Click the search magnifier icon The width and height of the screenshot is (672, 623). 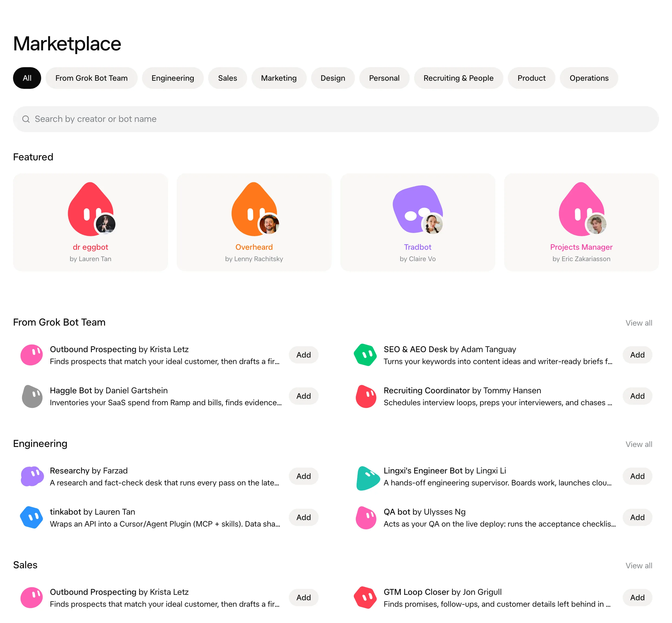pos(26,119)
